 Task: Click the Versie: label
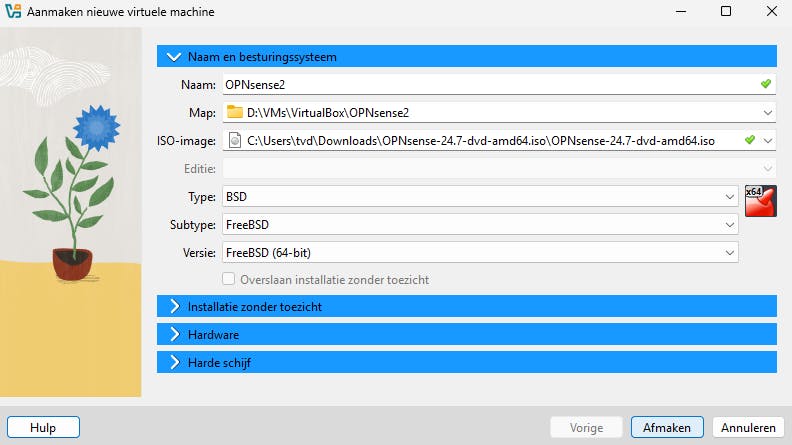(x=199, y=253)
